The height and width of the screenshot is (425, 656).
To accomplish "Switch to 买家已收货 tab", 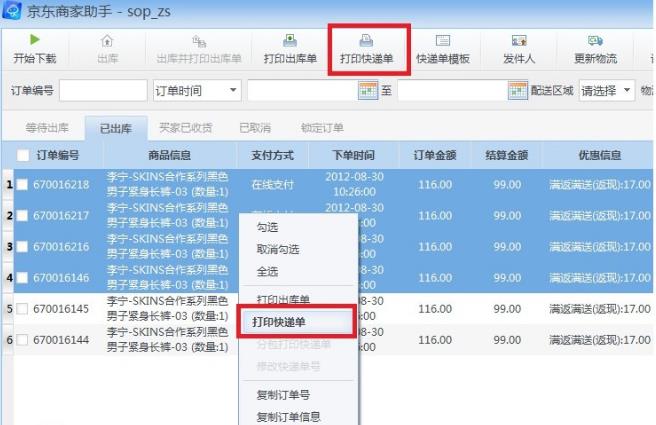I will tap(186, 128).
